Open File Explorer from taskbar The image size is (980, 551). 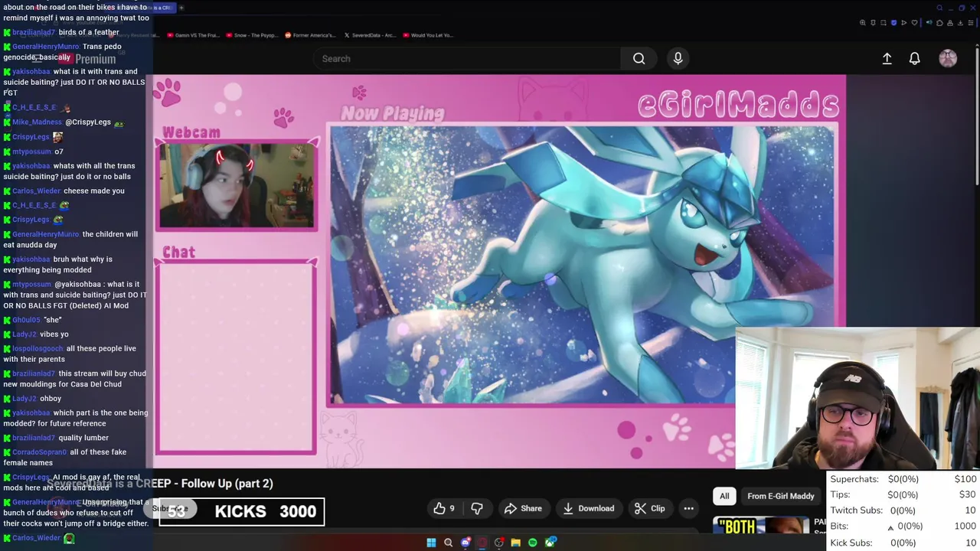[516, 543]
